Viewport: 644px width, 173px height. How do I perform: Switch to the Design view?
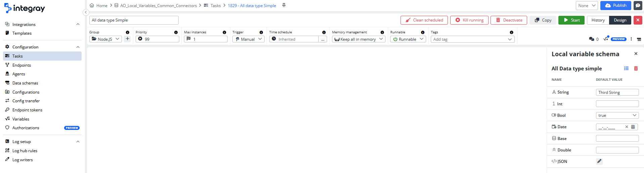pos(620,20)
